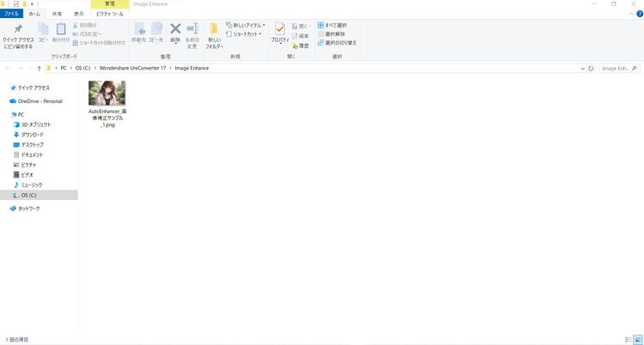Click Select all in ribbon
The width and height of the screenshot is (644, 345).
point(332,26)
